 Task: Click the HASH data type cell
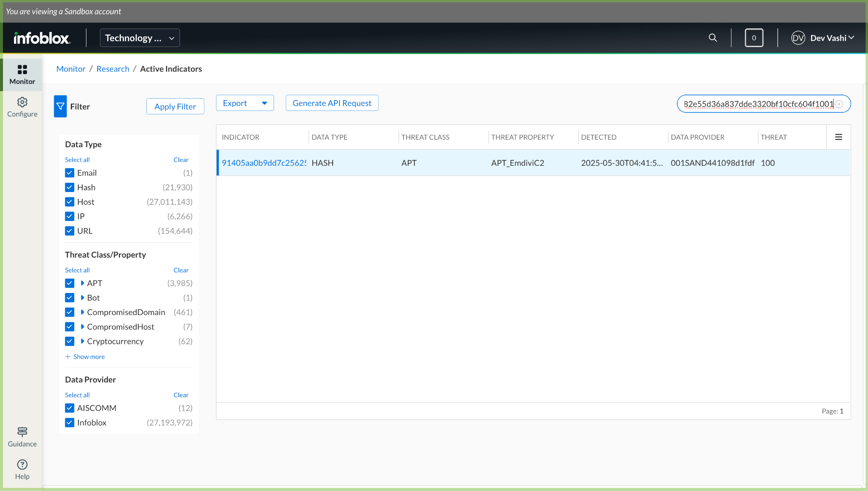pyautogui.click(x=323, y=163)
